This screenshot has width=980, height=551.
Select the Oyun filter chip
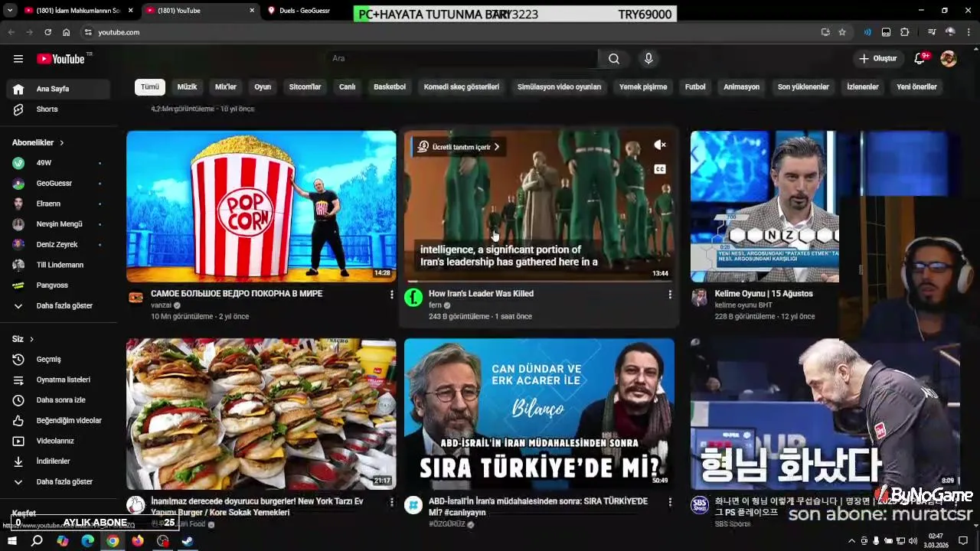(x=263, y=87)
